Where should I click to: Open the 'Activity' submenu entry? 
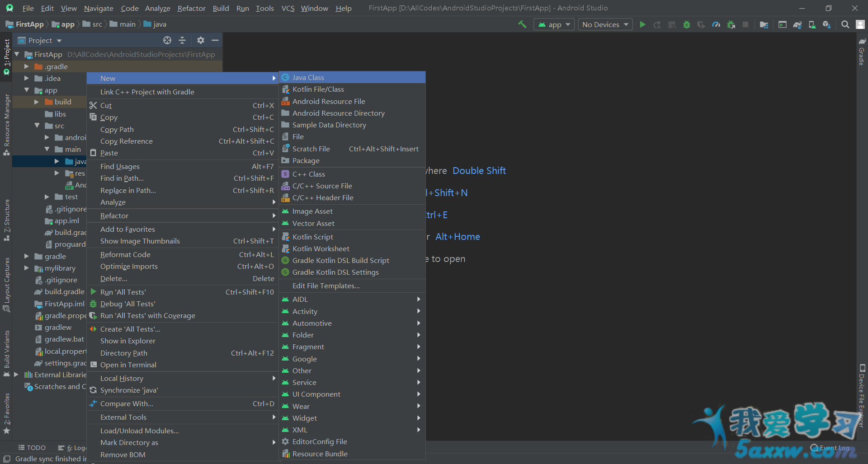click(x=352, y=311)
